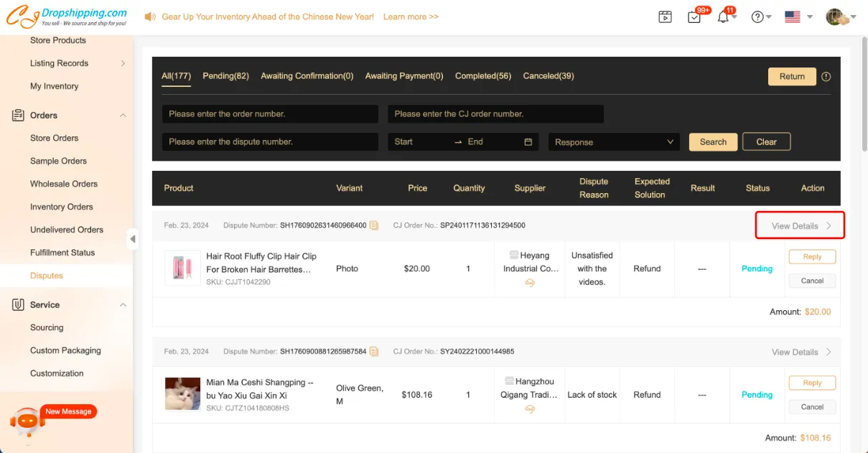Screen dimensions: 868x453
Task: Click the help question mark icon
Action: pos(757,17)
